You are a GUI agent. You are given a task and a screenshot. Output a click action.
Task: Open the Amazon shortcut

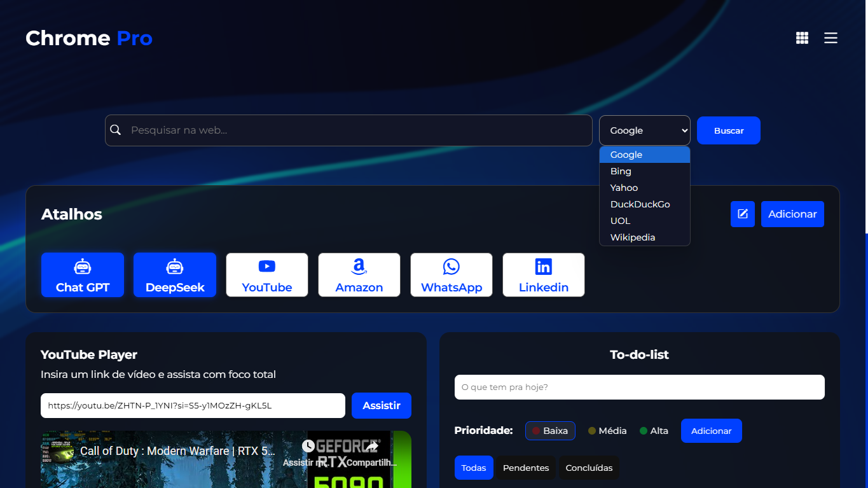[359, 275]
